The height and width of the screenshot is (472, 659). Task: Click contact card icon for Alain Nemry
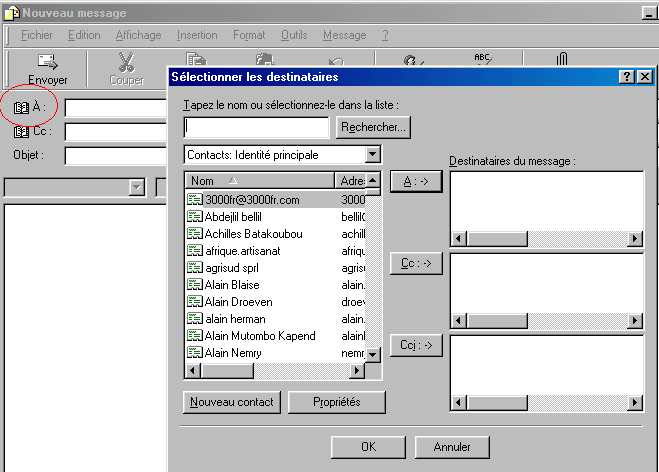pyautogui.click(x=195, y=352)
